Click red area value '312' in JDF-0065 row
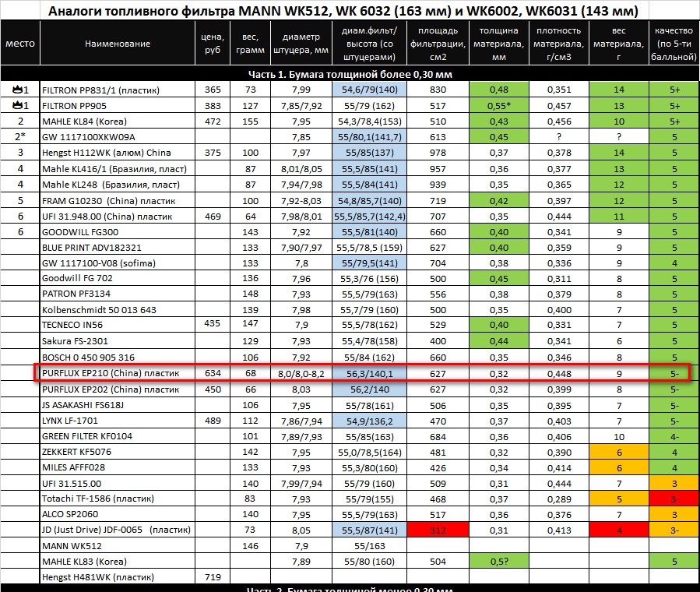Screen dimensions: 700x592 coord(438,530)
